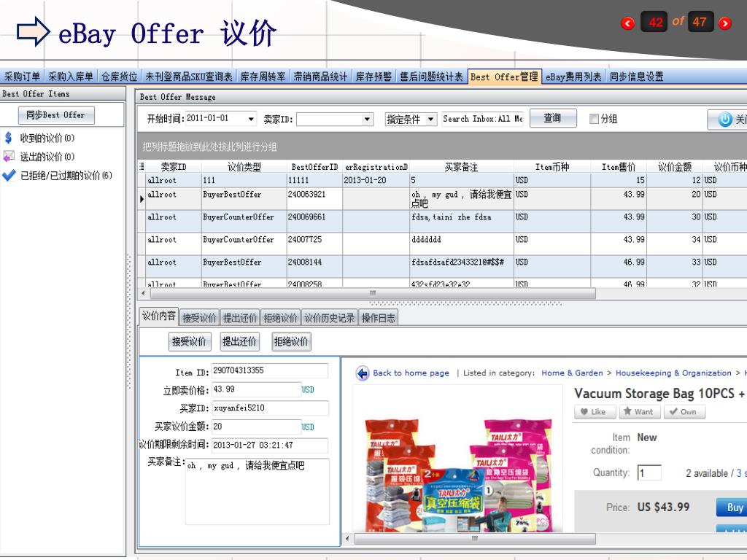Viewport: 747px width, 560px height.
Task: Tick the 分组 grouping checkbox
Action: coord(594,119)
